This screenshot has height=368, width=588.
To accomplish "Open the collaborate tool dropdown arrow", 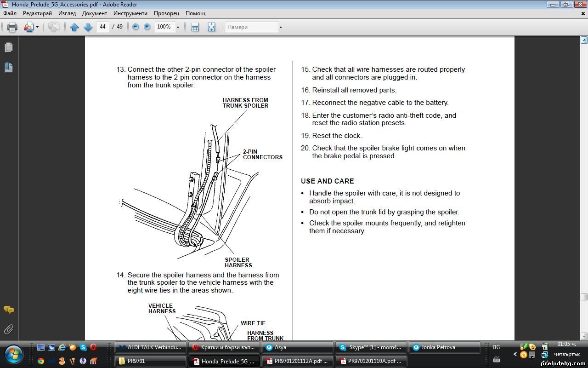I will click(37, 27).
